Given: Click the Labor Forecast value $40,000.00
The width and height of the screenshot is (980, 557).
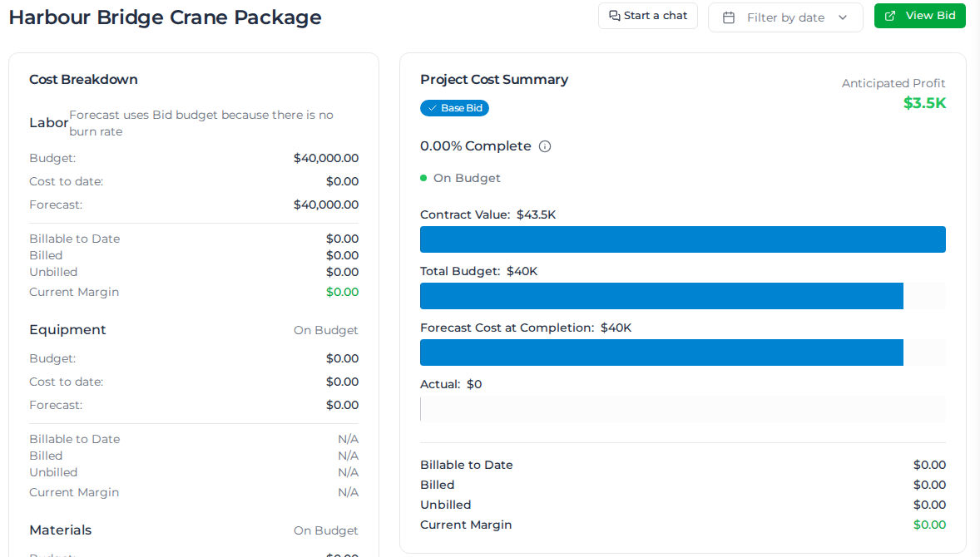Looking at the screenshot, I should [326, 205].
